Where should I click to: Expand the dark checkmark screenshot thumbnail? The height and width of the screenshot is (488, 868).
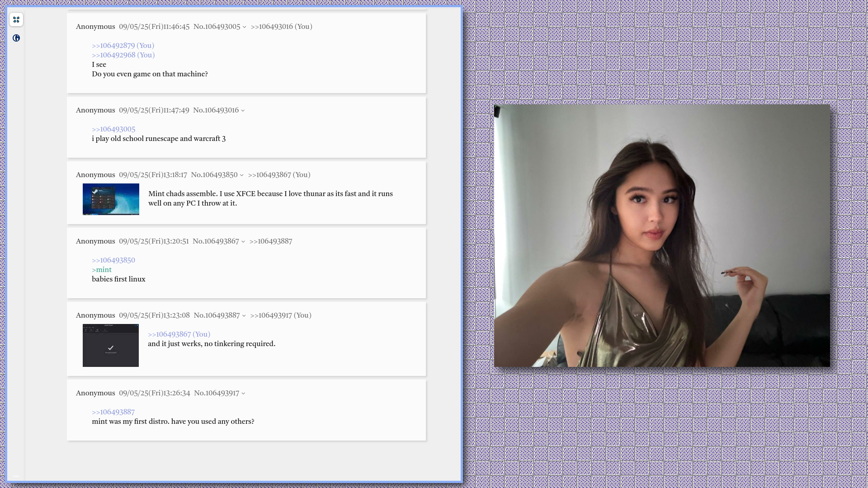[x=111, y=345]
